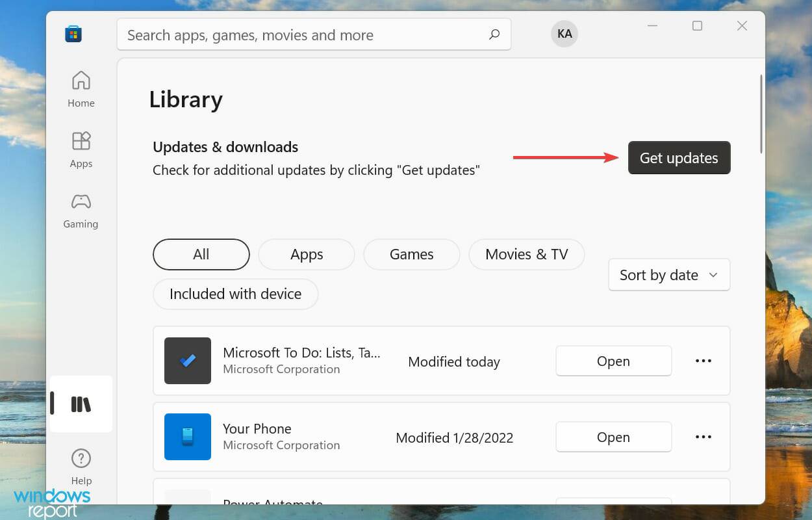Open the Home section in the sidebar

tap(81, 88)
